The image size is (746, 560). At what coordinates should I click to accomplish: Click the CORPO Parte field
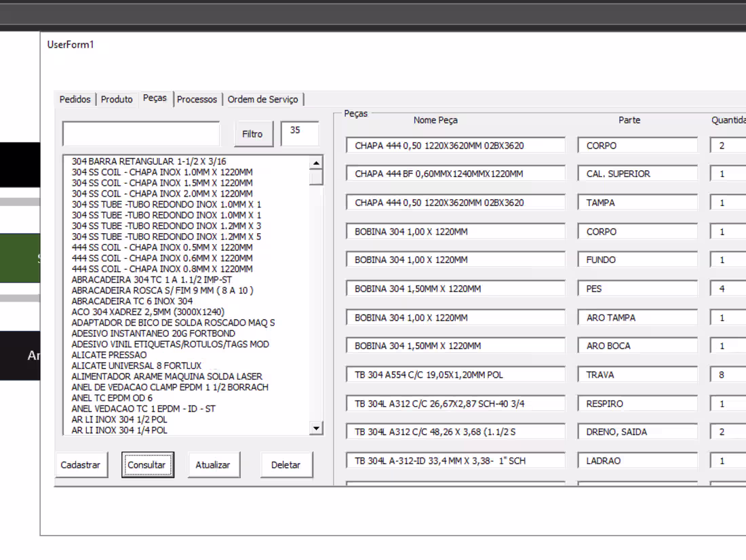[x=637, y=145]
